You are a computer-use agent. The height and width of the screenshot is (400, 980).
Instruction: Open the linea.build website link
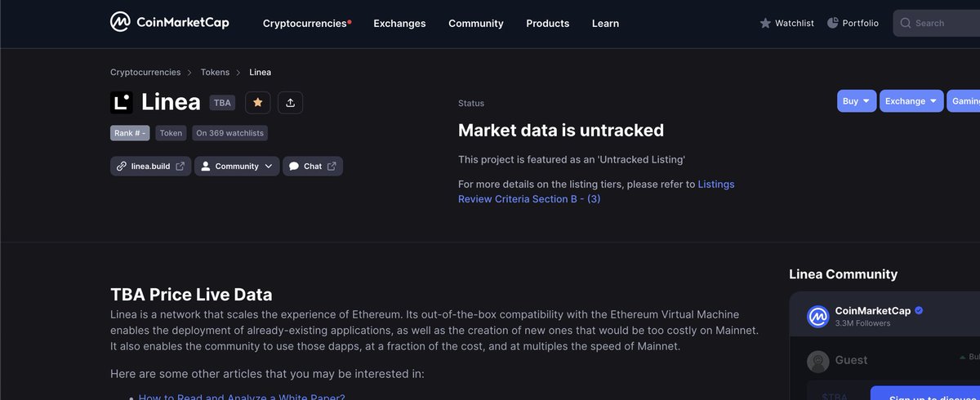coord(150,167)
